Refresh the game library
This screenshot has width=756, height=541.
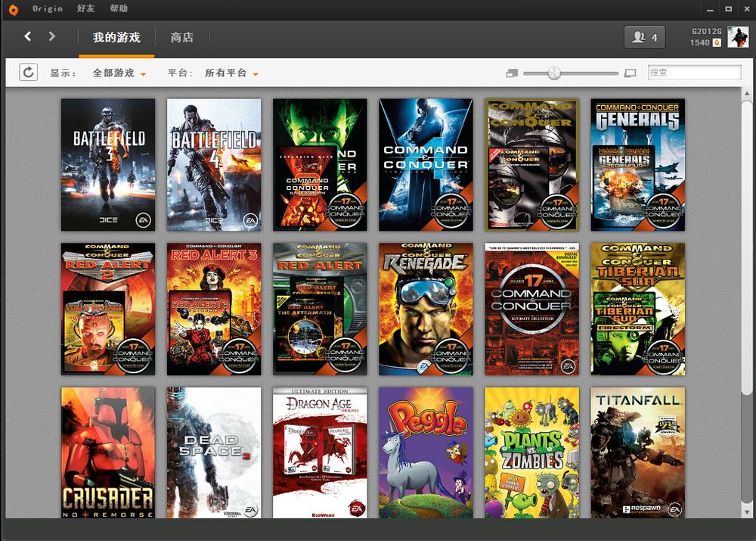[x=29, y=73]
